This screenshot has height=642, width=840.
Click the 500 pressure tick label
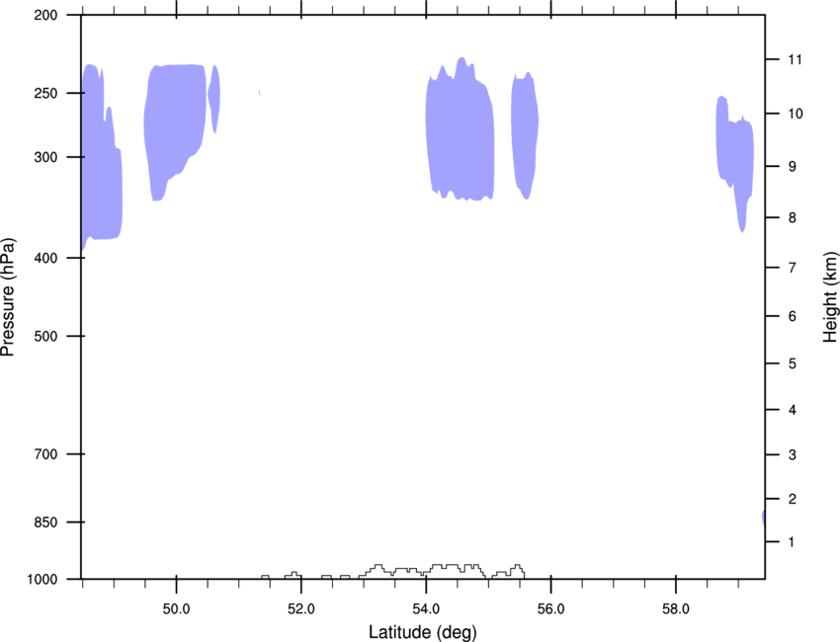pos(45,336)
